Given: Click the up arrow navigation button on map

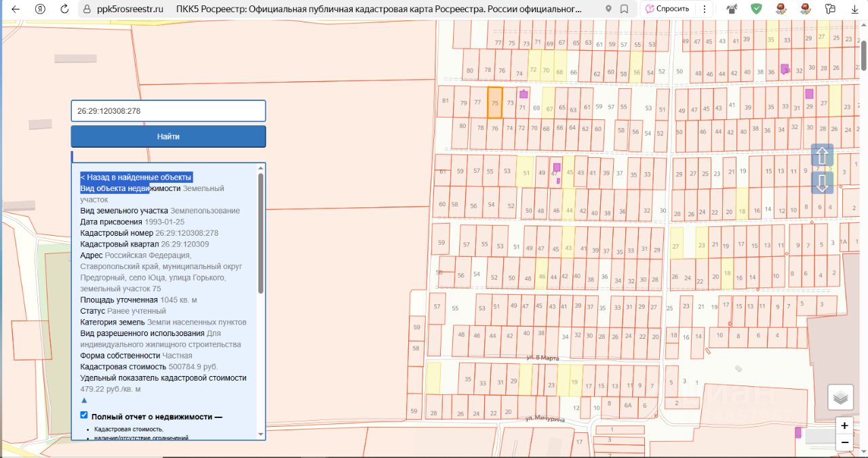Looking at the screenshot, I should [822, 155].
